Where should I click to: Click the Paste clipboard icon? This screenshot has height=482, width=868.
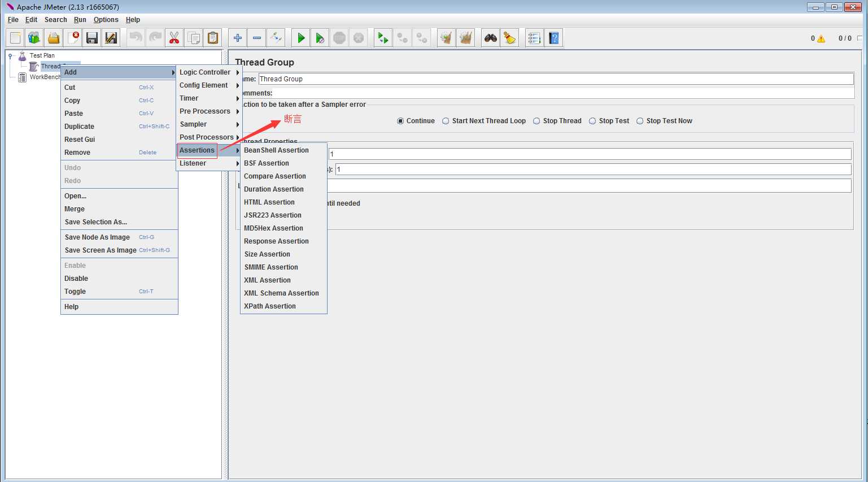coord(212,38)
